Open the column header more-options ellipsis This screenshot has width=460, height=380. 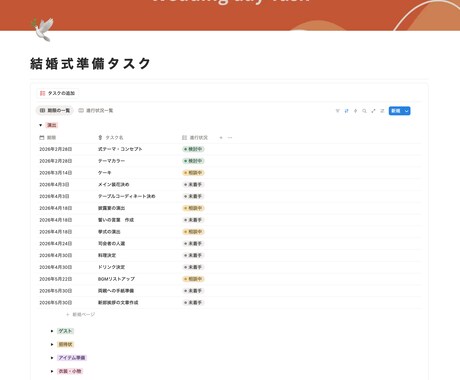point(230,137)
